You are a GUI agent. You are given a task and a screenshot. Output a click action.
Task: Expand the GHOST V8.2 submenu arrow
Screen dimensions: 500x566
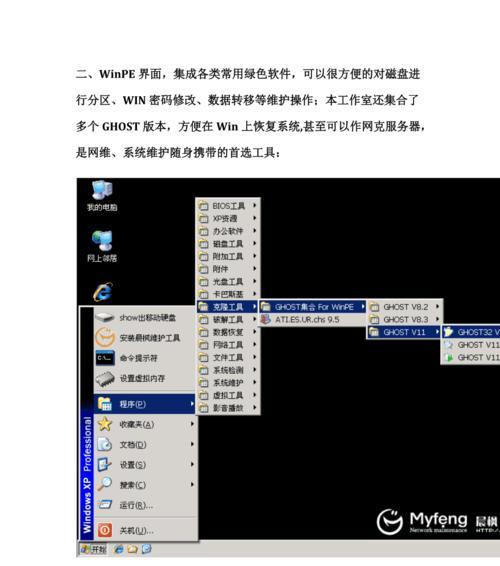437,306
